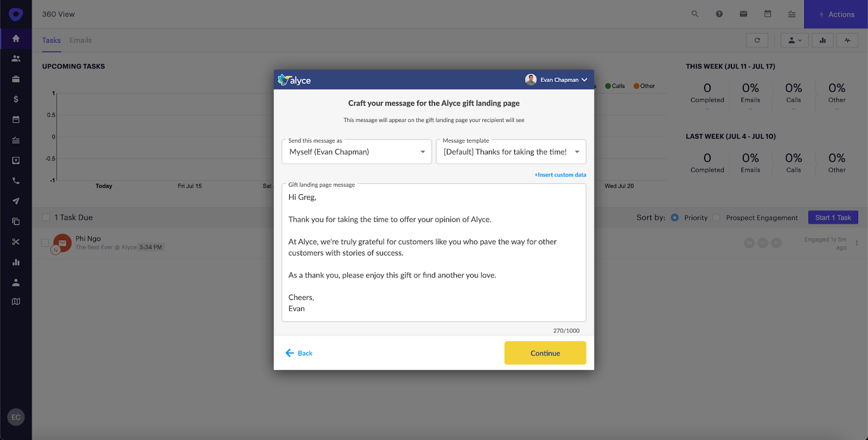This screenshot has height=440, width=868.
Task: Toggle the Calls legend item in chart
Action: [615, 86]
